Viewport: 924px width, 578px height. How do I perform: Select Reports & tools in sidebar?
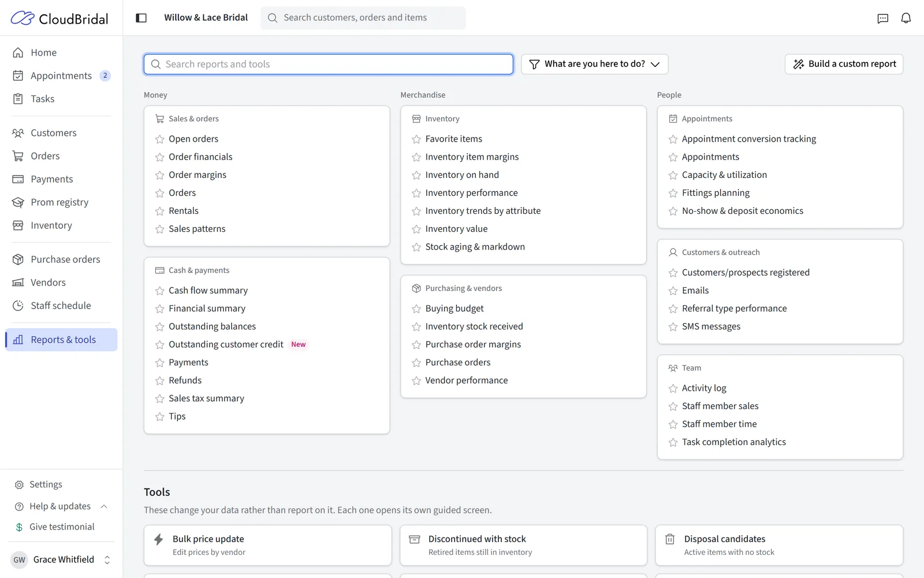(61, 340)
